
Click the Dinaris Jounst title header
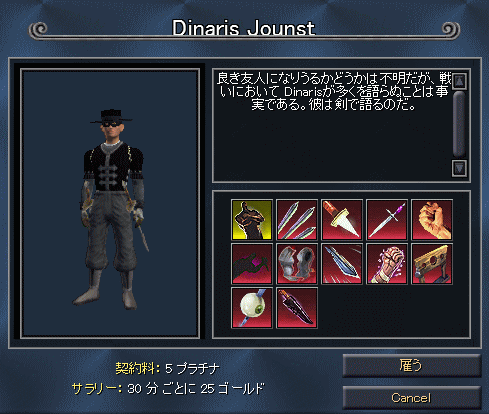click(x=243, y=28)
